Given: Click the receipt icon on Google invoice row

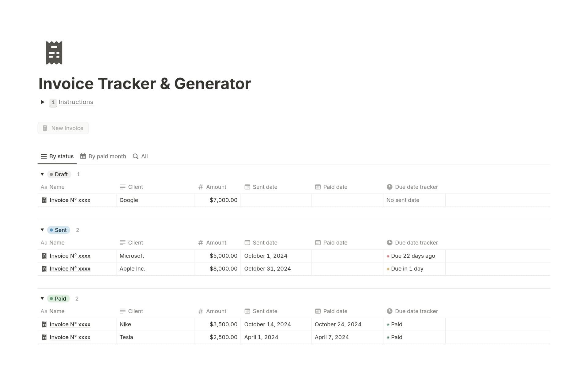Looking at the screenshot, I should (44, 200).
